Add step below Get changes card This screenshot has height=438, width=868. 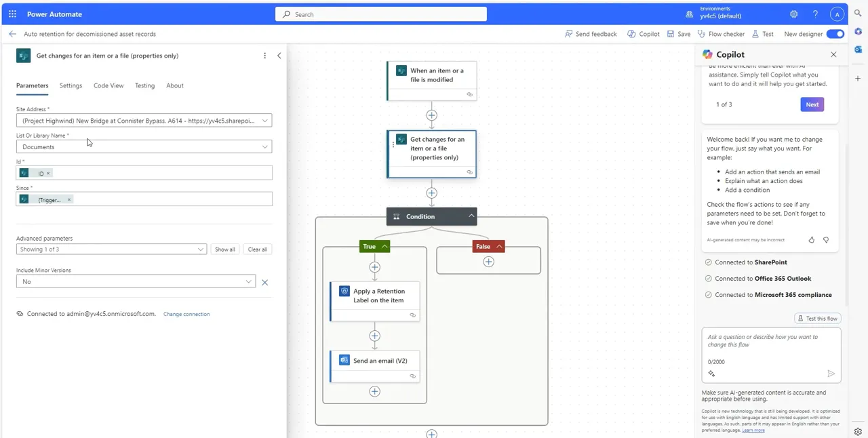click(432, 193)
